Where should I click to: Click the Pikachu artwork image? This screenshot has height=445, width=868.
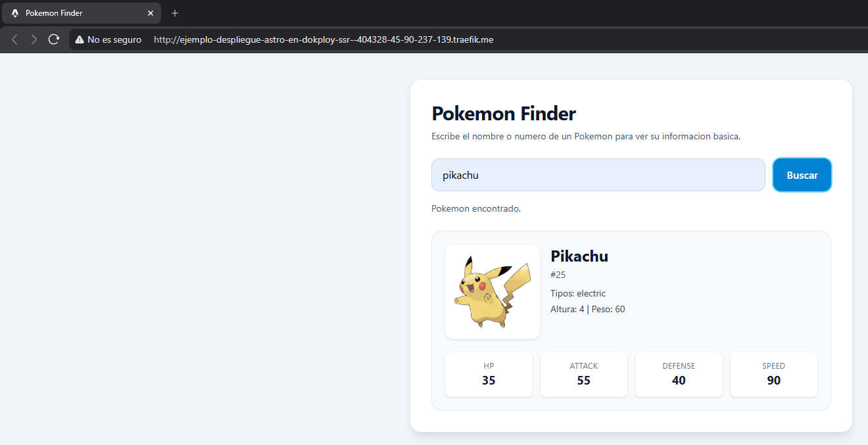(492, 291)
